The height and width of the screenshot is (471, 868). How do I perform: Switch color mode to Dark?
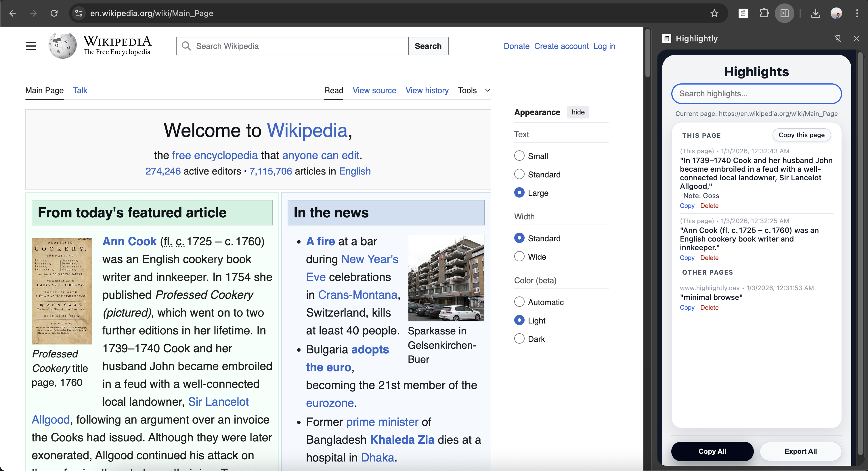pos(519,339)
